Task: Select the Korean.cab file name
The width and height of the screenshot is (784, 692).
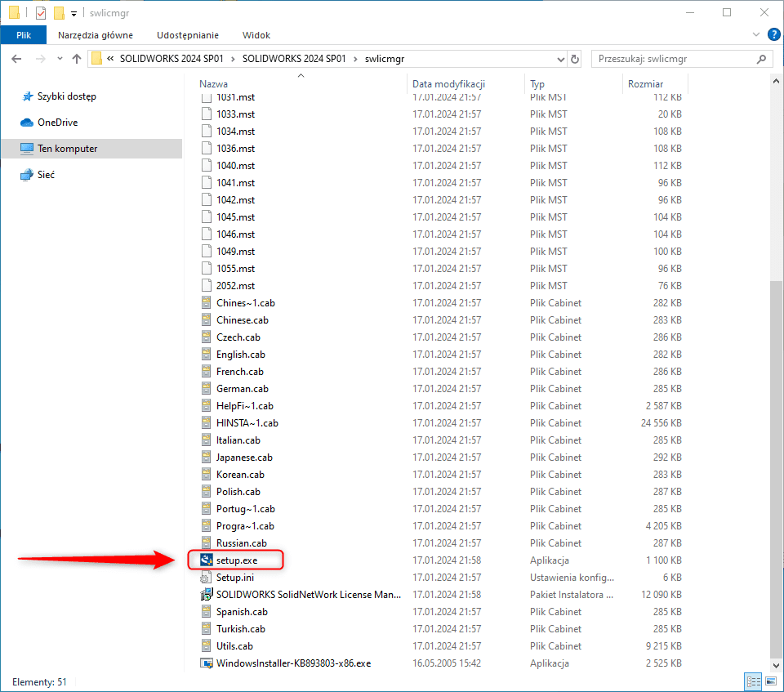Action: point(240,475)
